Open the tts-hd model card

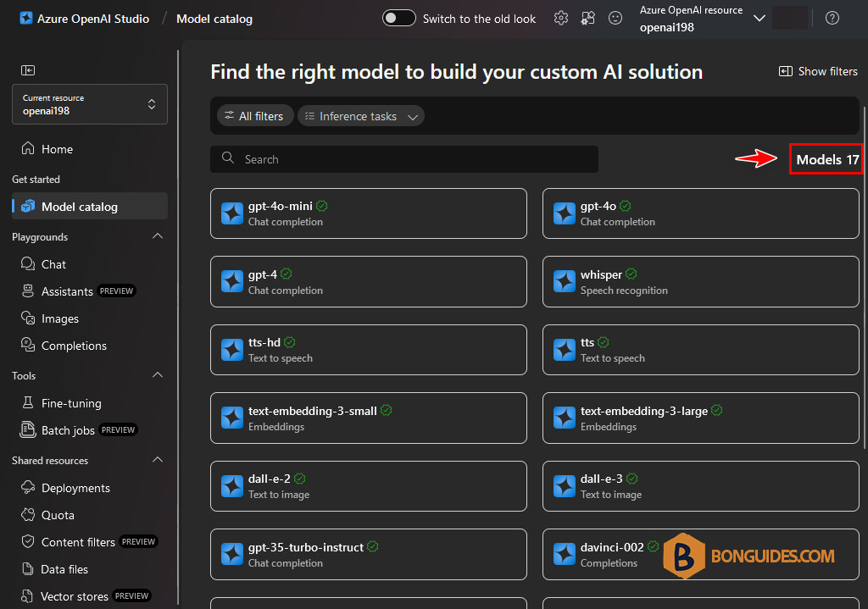click(369, 350)
